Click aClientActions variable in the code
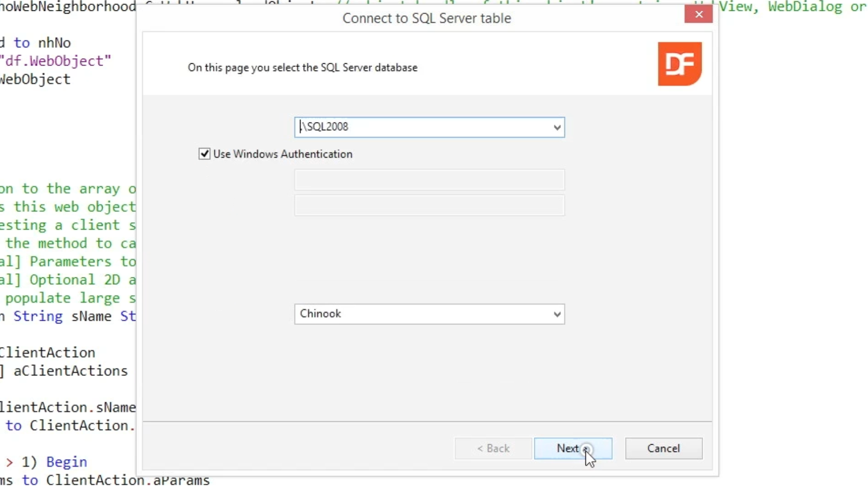This screenshot has width=868, height=488. click(x=71, y=371)
